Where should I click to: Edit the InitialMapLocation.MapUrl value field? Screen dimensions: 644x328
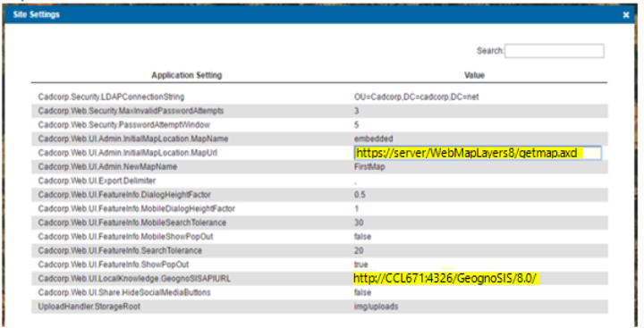478,153
